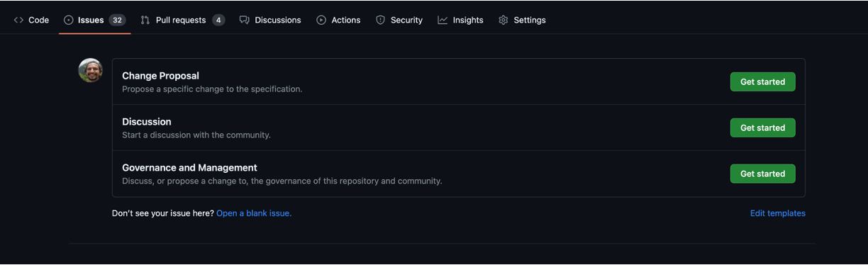868x265 pixels.
Task: Click the Discussions speech bubble icon
Action: [244, 20]
